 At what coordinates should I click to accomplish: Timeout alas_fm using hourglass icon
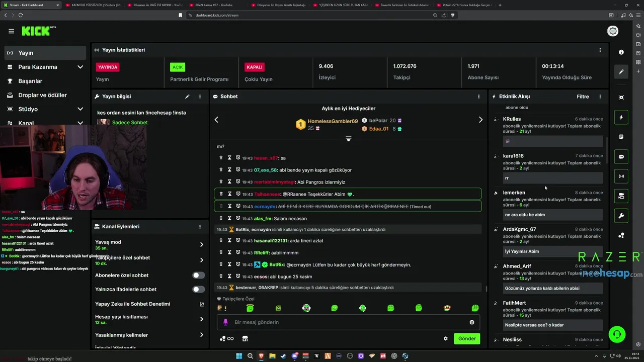[x=229, y=218]
